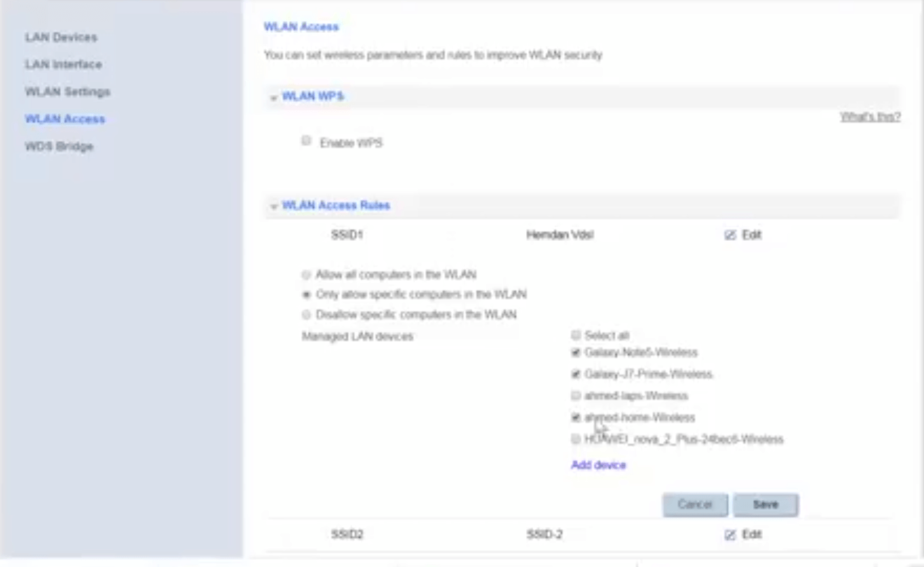The image size is (924, 567).
Task: Select Disallow specific computers in the WLAN
Action: (x=306, y=315)
